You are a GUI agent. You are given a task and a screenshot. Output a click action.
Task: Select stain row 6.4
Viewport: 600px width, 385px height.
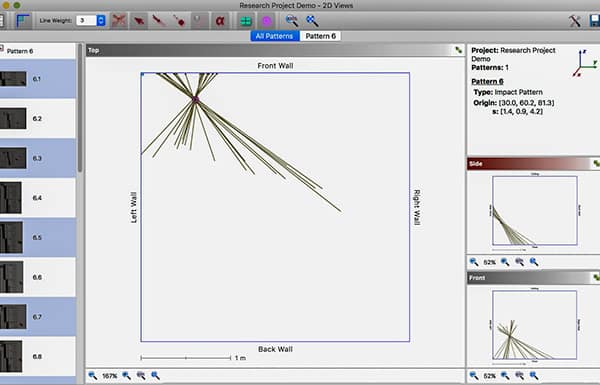[38, 198]
